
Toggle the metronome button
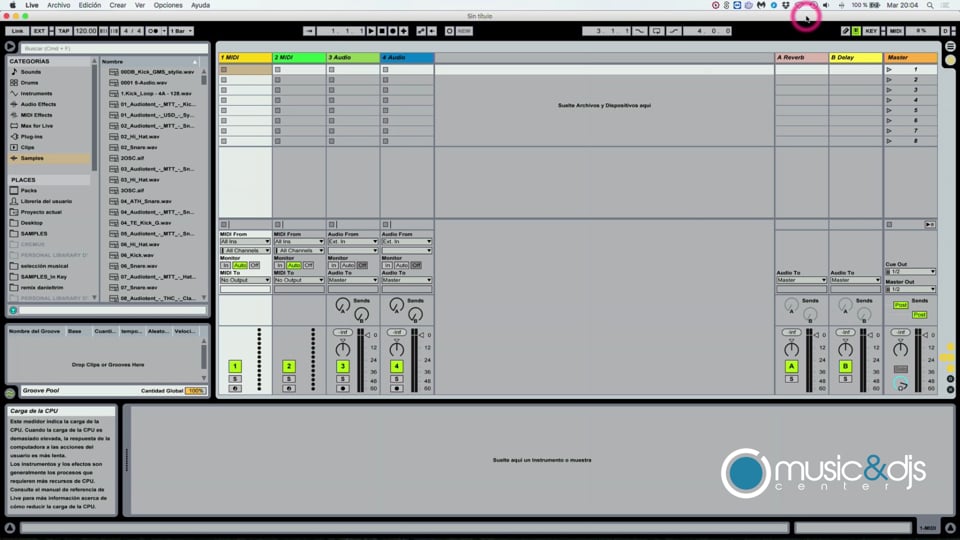(153, 31)
